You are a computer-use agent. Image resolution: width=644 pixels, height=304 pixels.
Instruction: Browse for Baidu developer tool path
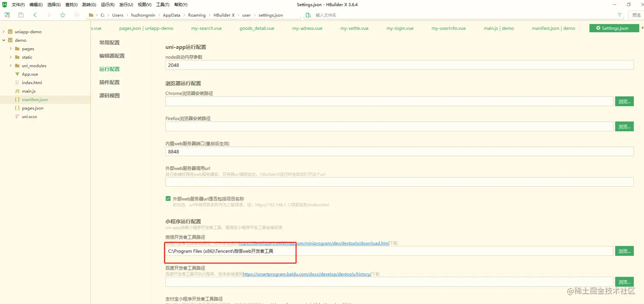point(624,282)
